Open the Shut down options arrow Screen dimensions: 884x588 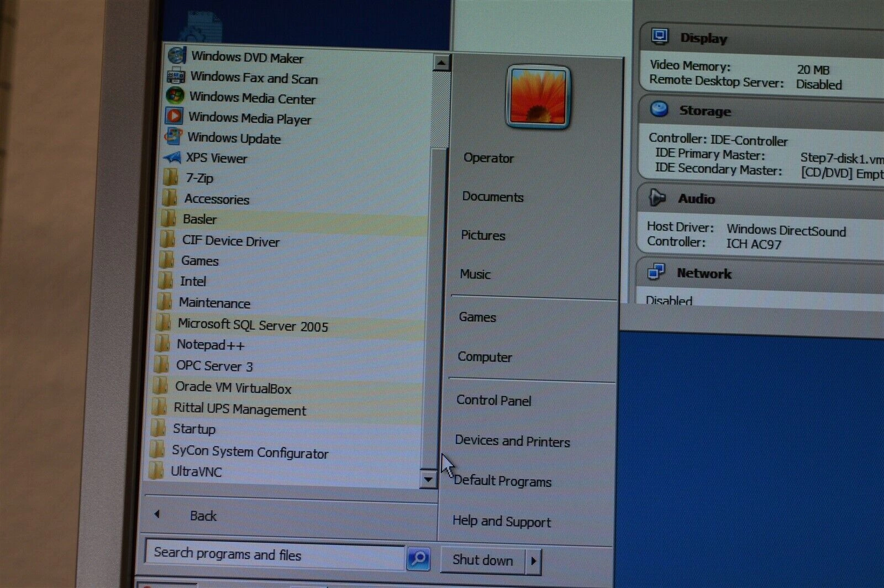533,561
